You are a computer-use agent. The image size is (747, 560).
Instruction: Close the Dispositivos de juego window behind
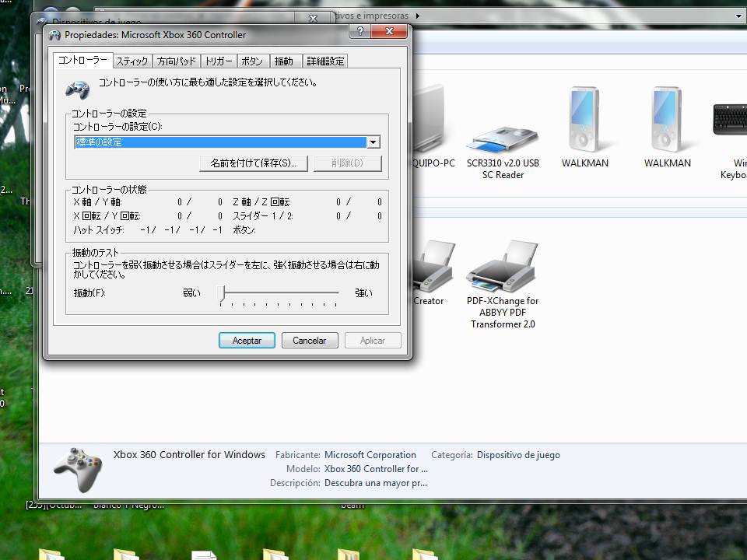tap(313, 19)
